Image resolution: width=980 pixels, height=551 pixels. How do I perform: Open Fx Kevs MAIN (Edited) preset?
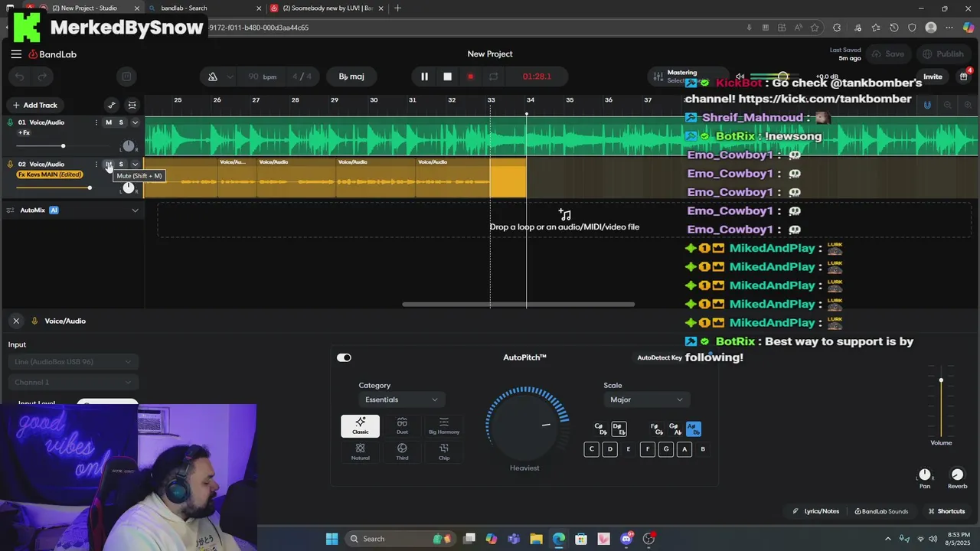coord(50,174)
